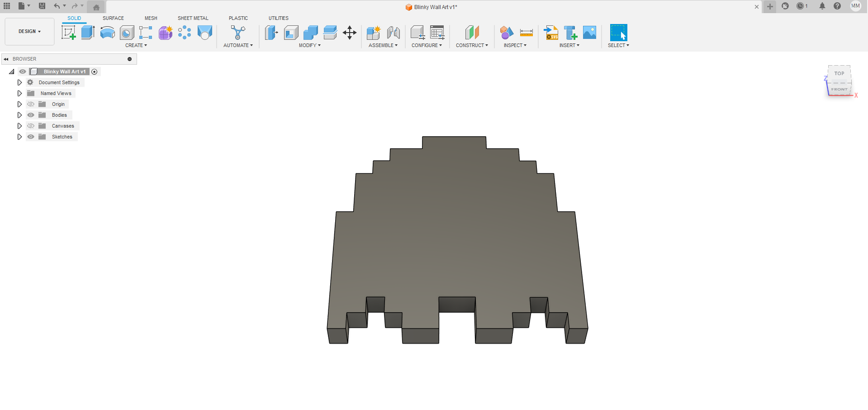Activate the Move/Copy tool
This screenshot has width=868, height=410.
(350, 33)
